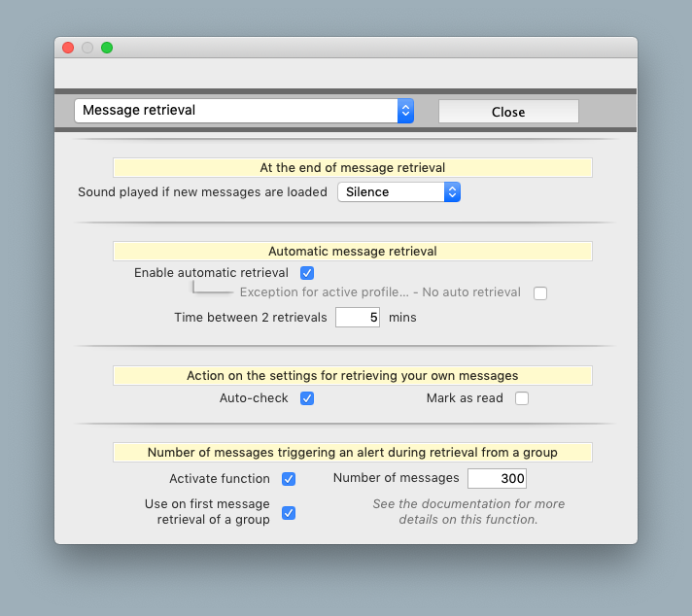Click the 'See the documentation' note text
The width and height of the screenshot is (692, 616).
[x=468, y=512]
